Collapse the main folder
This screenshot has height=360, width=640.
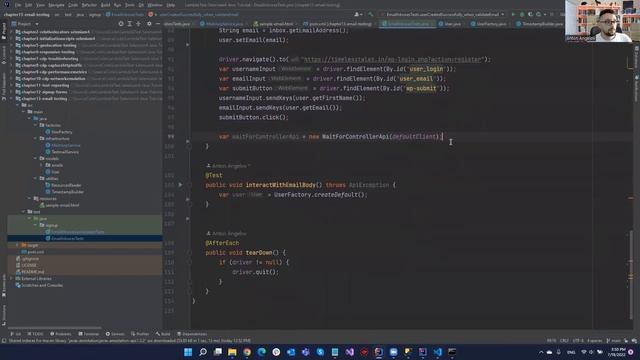tap(24, 112)
